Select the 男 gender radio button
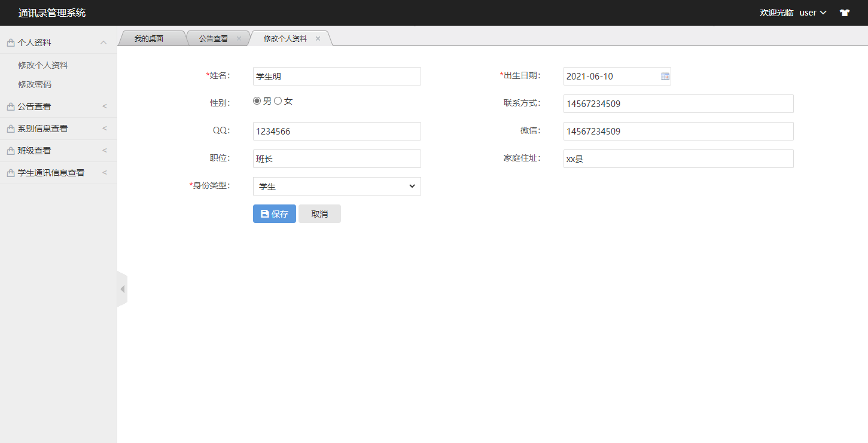Screen dimensions: 868x443 pyautogui.click(x=257, y=100)
